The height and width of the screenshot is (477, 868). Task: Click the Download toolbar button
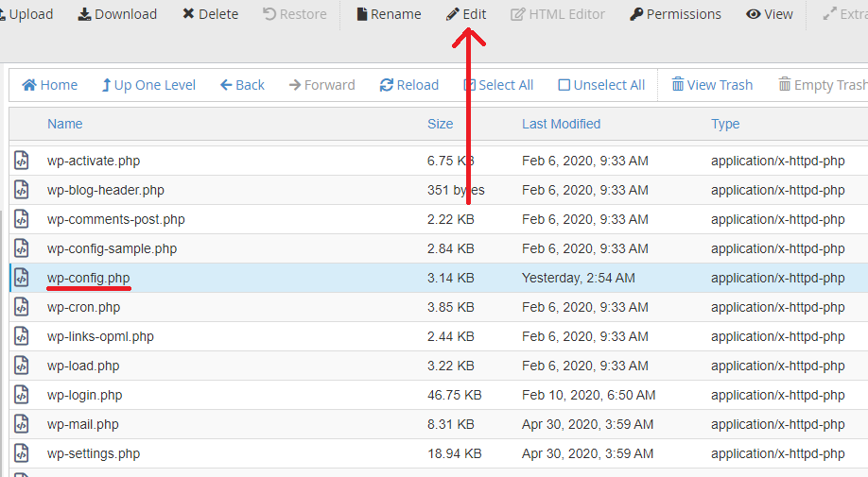(x=117, y=14)
